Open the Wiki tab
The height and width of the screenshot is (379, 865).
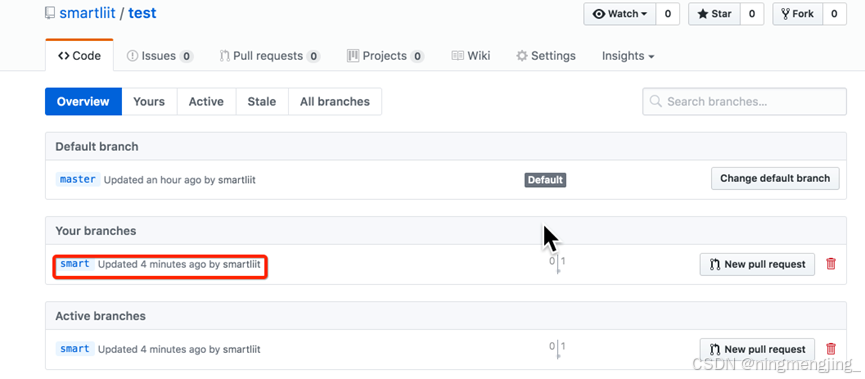coord(471,56)
